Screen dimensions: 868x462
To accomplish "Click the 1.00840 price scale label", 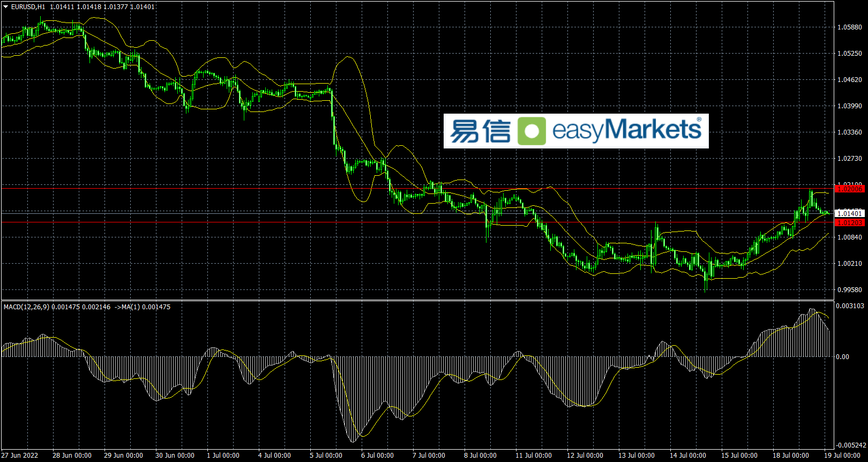I will pos(850,237).
